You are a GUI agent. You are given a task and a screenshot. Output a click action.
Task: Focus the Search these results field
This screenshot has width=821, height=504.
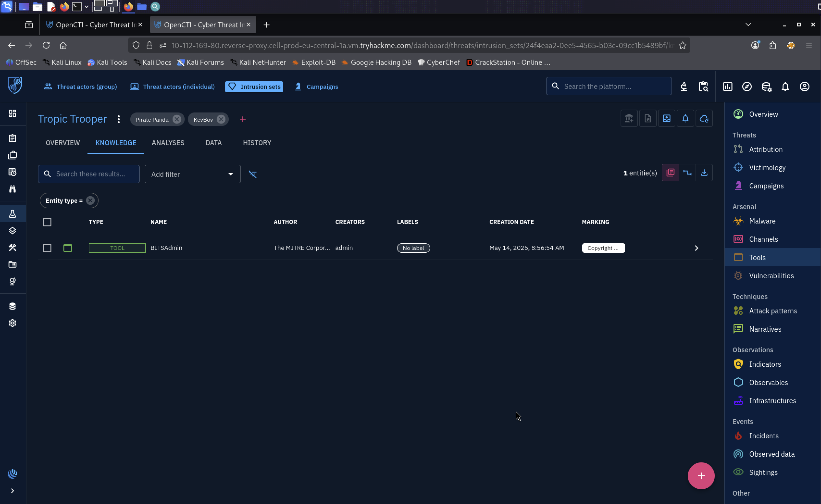[x=89, y=174]
